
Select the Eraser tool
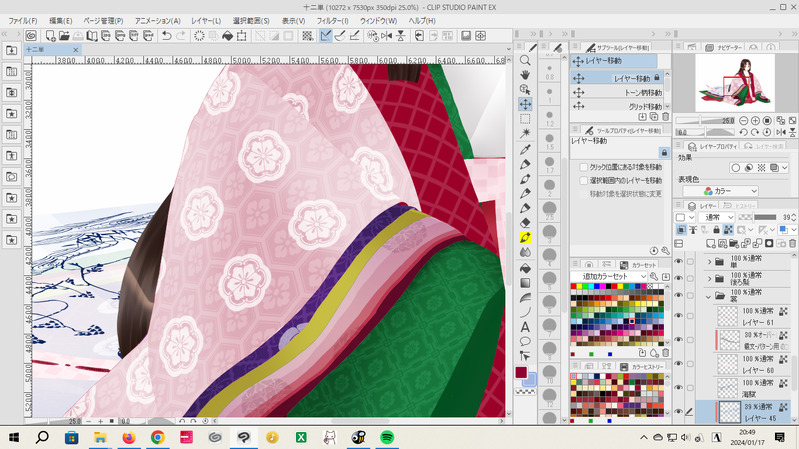(x=525, y=222)
